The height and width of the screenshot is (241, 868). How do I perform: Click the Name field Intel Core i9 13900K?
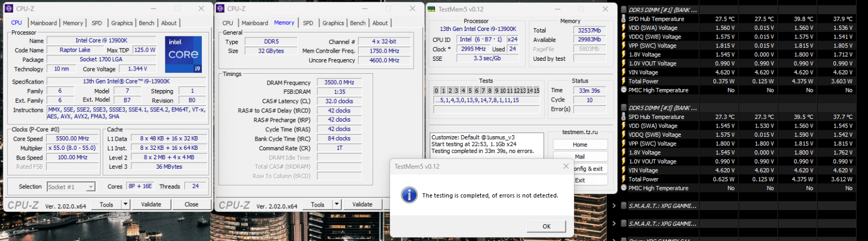click(101, 40)
